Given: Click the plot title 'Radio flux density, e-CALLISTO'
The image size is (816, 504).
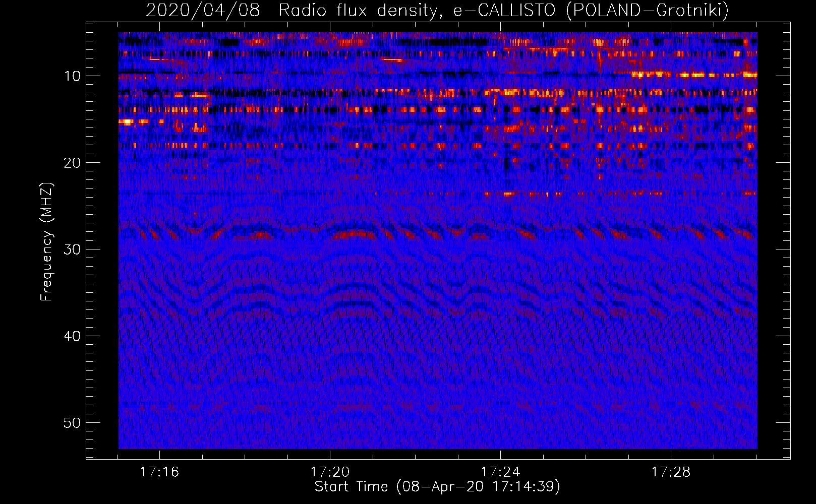Looking at the screenshot, I should [417, 11].
